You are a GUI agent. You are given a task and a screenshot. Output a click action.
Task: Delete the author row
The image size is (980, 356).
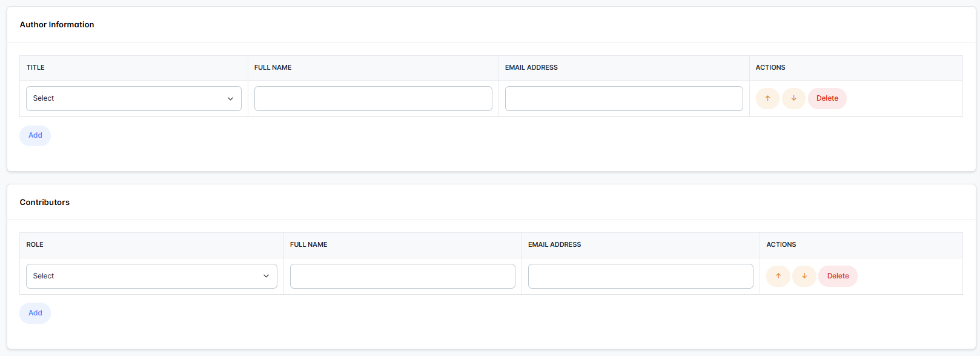827,98
